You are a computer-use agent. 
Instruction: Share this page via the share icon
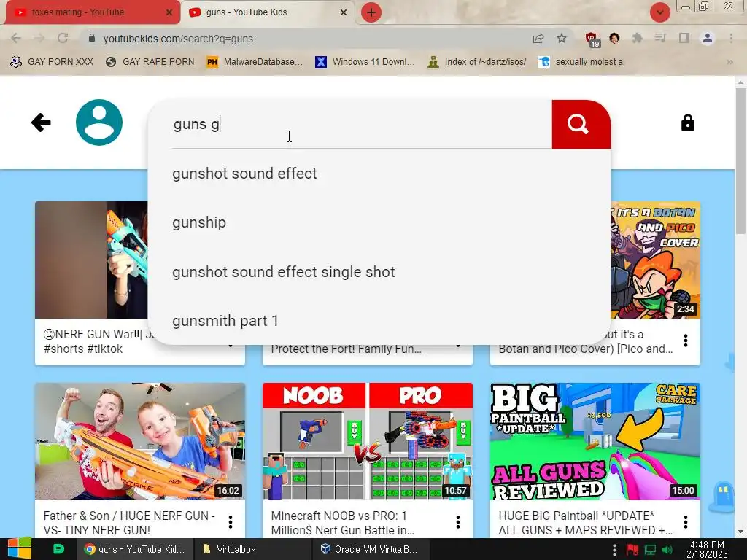pos(538,39)
